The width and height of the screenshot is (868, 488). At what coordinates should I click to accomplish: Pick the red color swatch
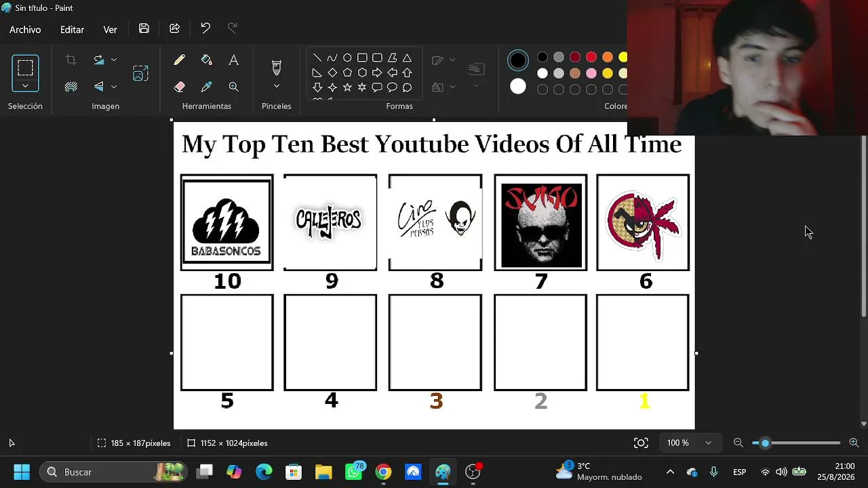point(591,57)
